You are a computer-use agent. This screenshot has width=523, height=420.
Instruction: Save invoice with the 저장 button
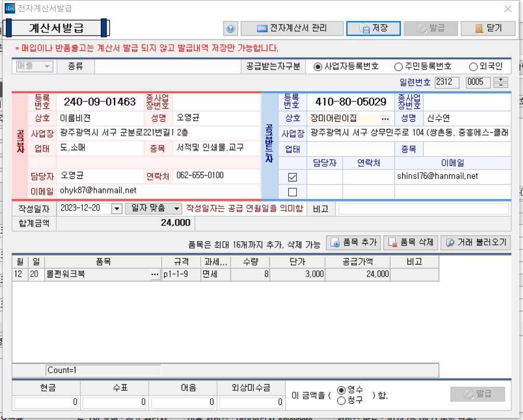(374, 29)
